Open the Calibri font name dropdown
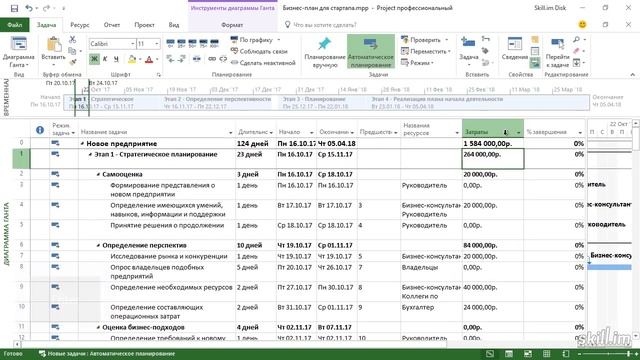This screenshot has height=360, width=640. click(x=133, y=44)
